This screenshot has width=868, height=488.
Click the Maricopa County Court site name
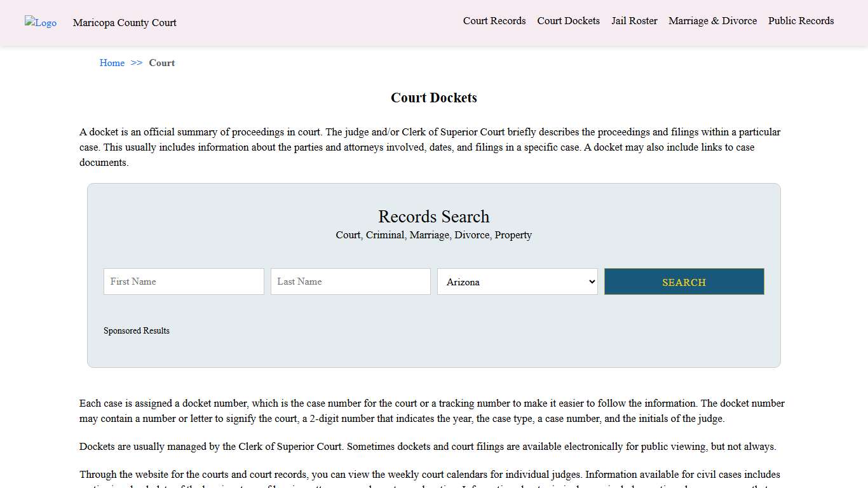(x=125, y=23)
